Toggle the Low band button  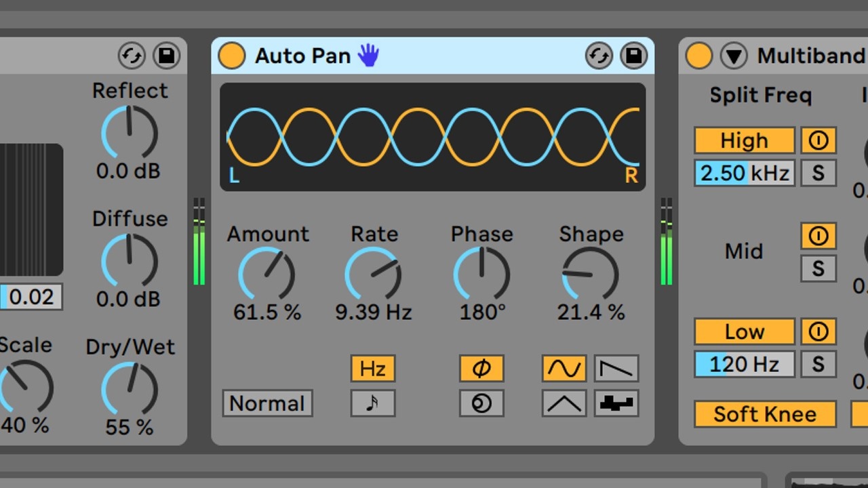tap(745, 331)
